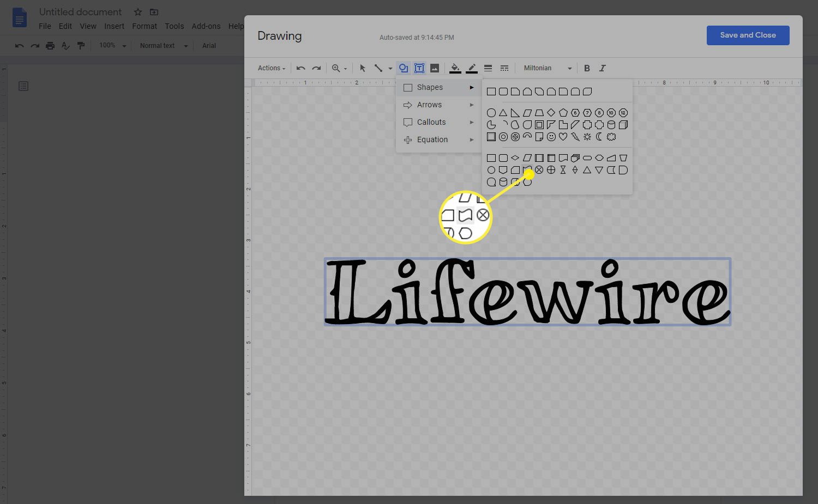Click Save and Close

748,35
